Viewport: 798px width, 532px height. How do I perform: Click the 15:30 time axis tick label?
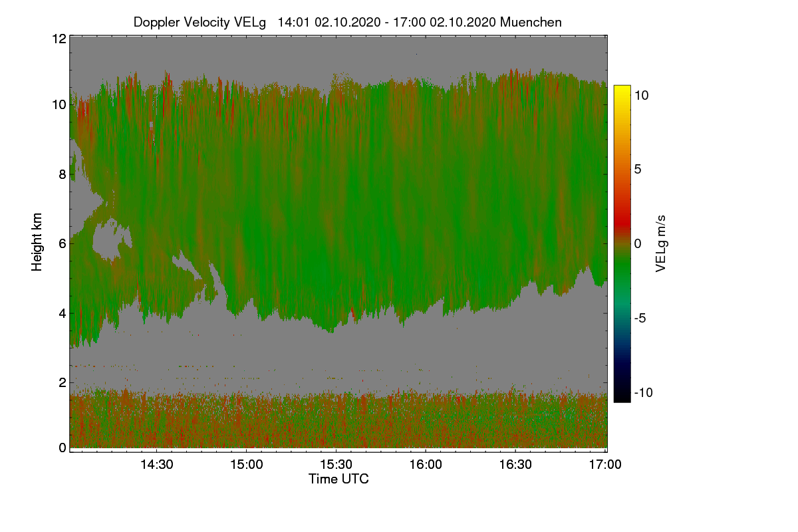[336, 465]
